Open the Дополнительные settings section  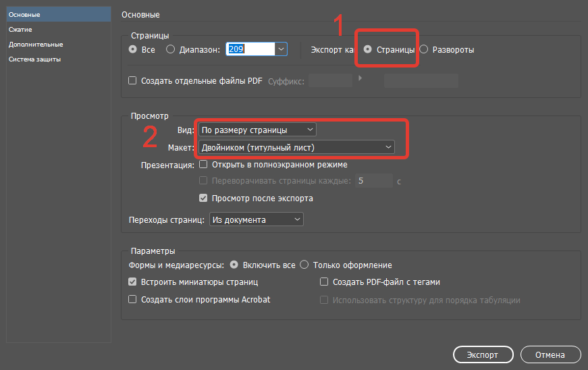[36, 45]
